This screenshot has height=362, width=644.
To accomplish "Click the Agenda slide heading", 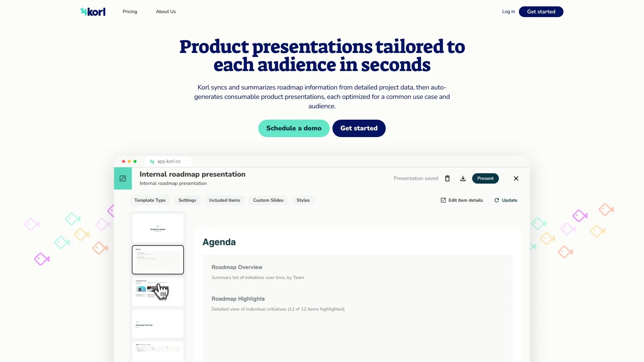I will (219, 242).
